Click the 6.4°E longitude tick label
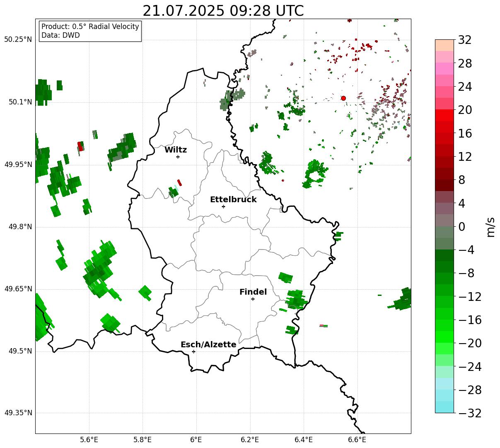This screenshot has width=500, height=448. tap(304, 440)
